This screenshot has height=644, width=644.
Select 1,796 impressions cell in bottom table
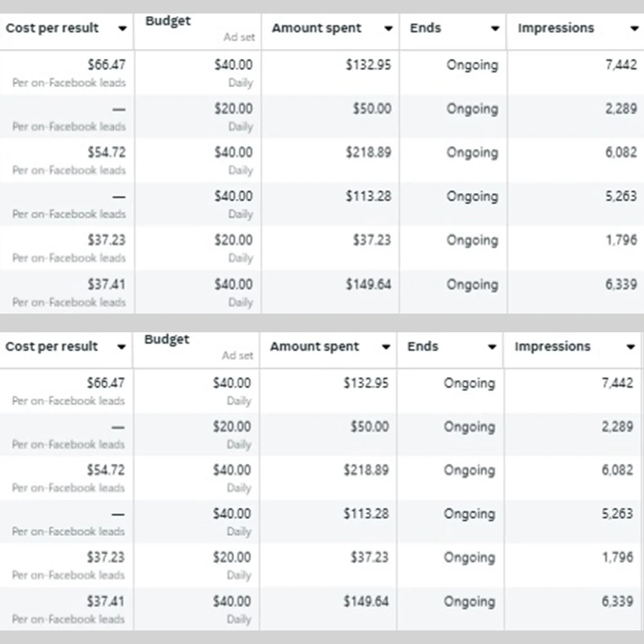tap(618, 558)
